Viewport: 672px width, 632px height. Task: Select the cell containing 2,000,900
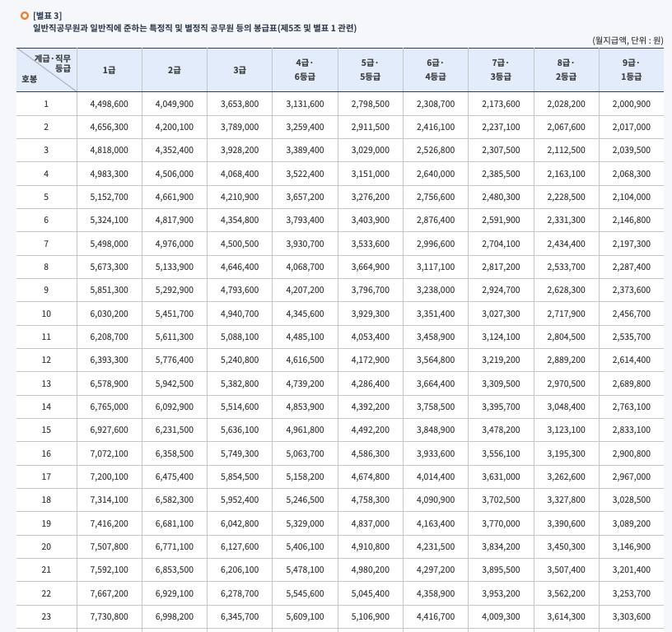tap(630, 104)
